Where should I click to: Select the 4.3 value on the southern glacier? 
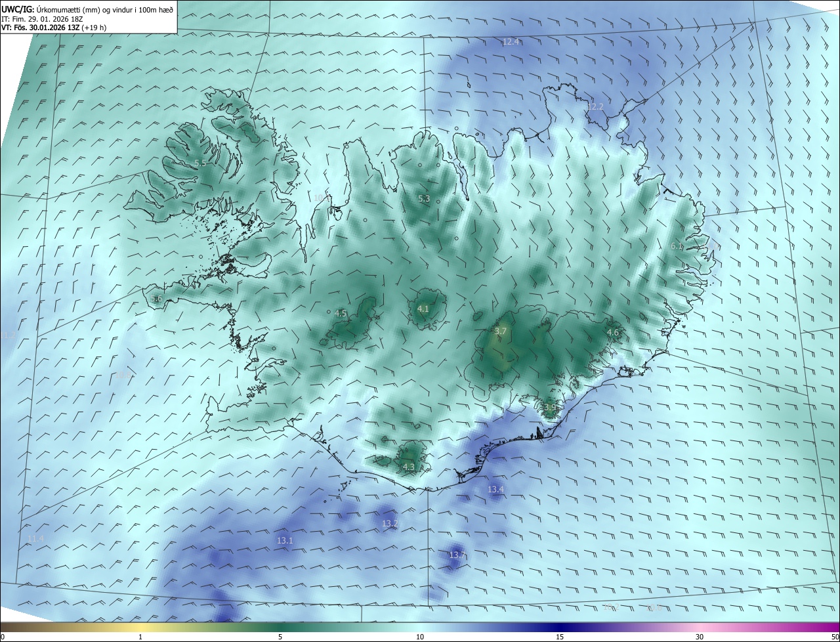coord(408,467)
